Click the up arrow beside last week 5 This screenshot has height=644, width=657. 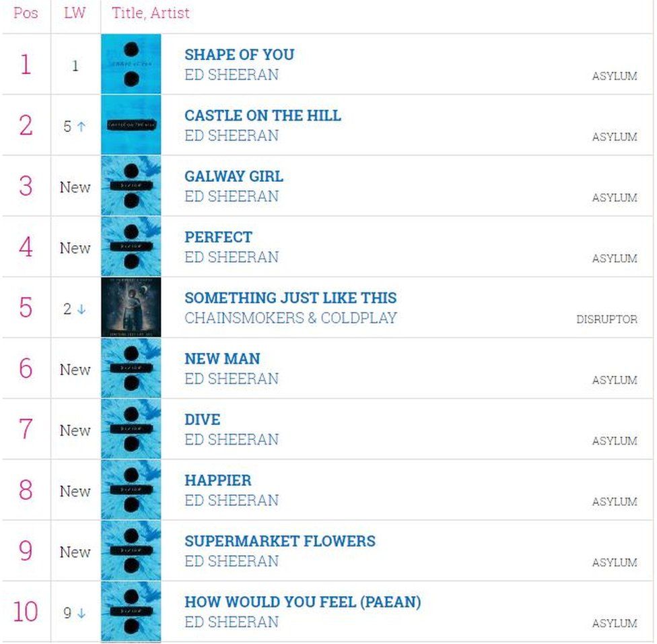click(x=81, y=126)
